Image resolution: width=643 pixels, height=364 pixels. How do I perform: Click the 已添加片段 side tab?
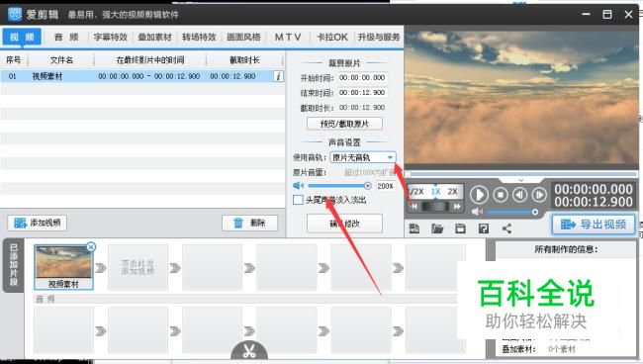(x=14, y=265)
